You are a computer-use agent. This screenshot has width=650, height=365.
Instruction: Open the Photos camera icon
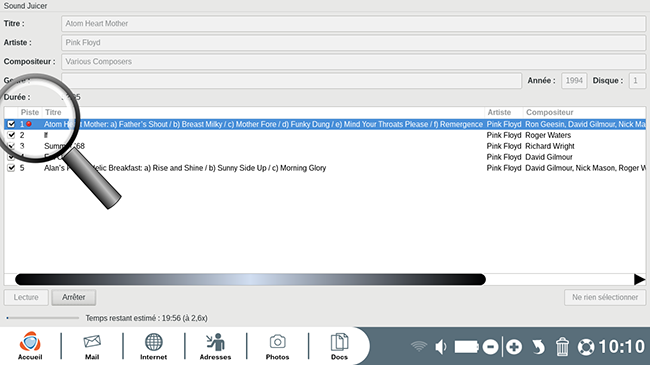pyautogui.click(x=277, y=346)
